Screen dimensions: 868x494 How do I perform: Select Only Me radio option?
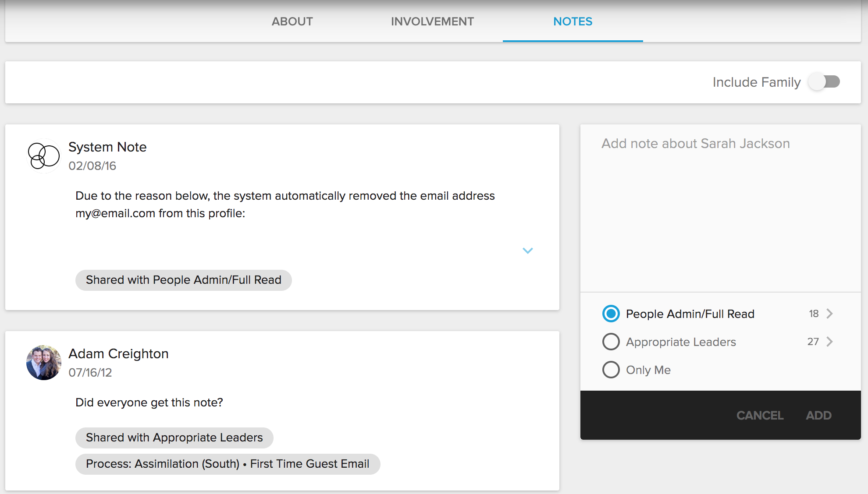click(611, 370)
